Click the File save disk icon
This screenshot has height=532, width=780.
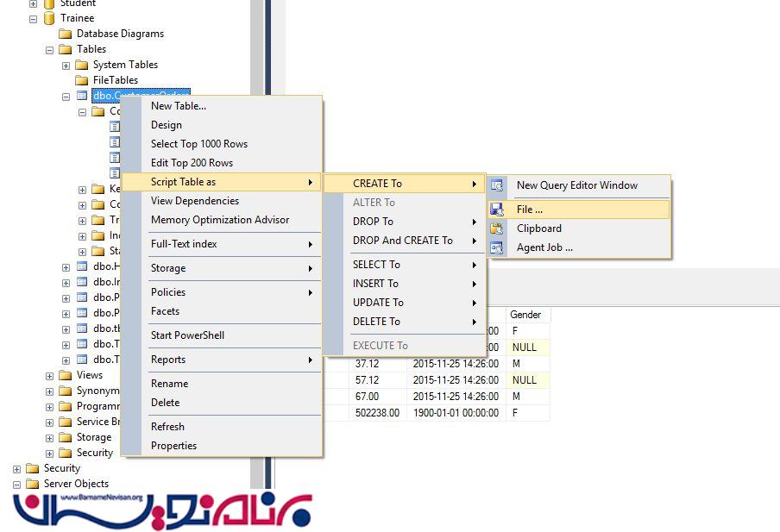tap(497, 210)
